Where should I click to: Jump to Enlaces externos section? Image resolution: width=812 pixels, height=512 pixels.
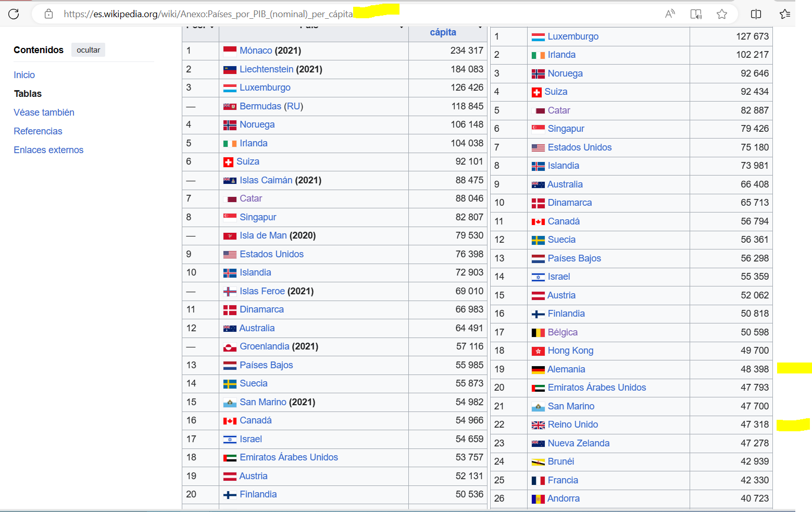click(48, 150)
